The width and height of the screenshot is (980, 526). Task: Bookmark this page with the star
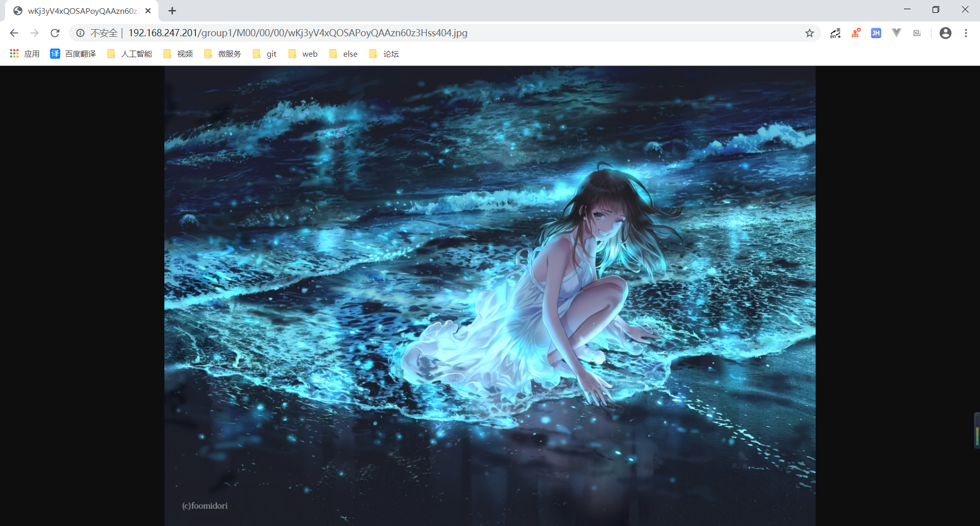point(810,33)
